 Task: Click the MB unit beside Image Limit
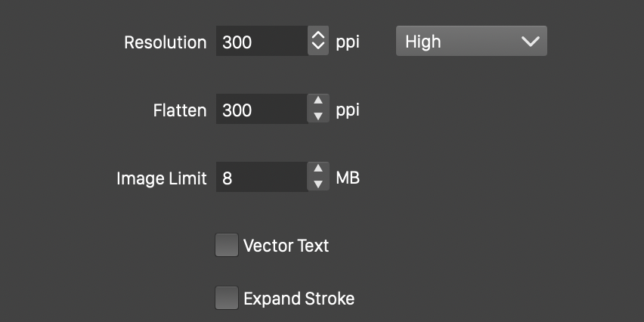[x=348, y=178]
